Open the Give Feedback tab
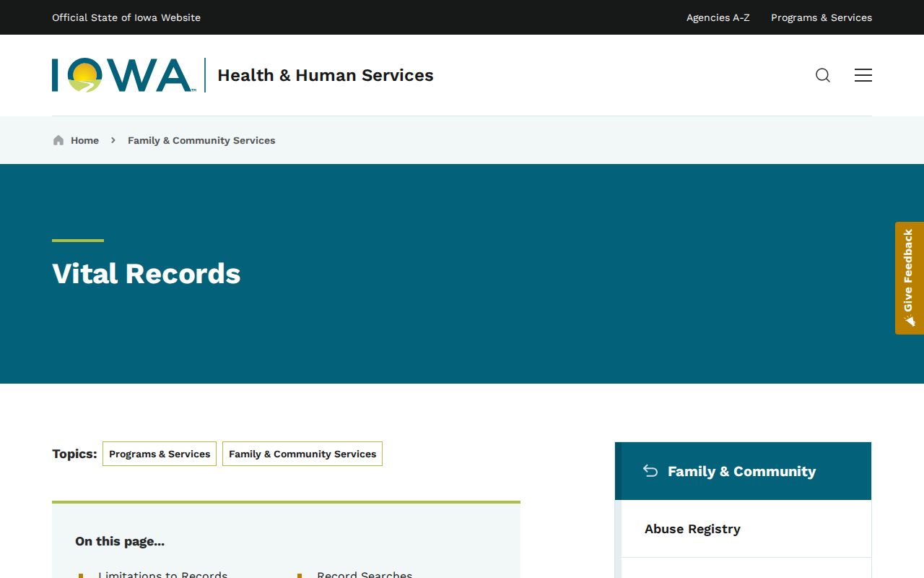 pos(910,278)
